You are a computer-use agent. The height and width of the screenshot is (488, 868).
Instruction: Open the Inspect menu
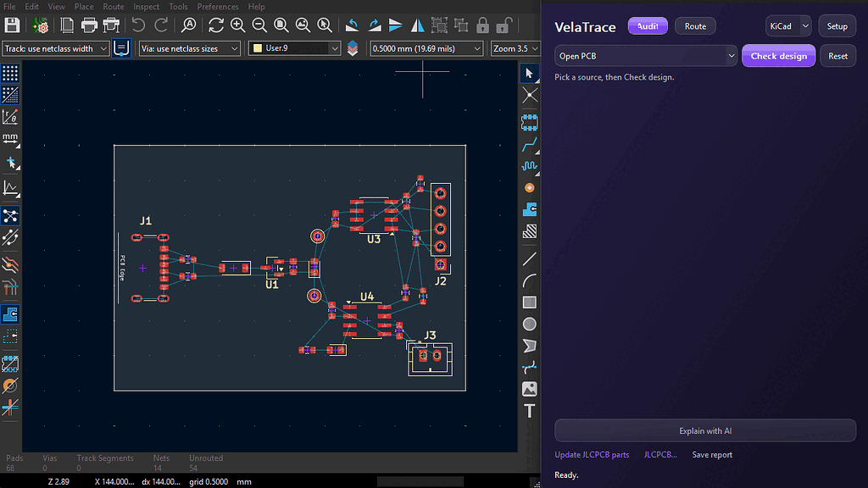[146, 7]
